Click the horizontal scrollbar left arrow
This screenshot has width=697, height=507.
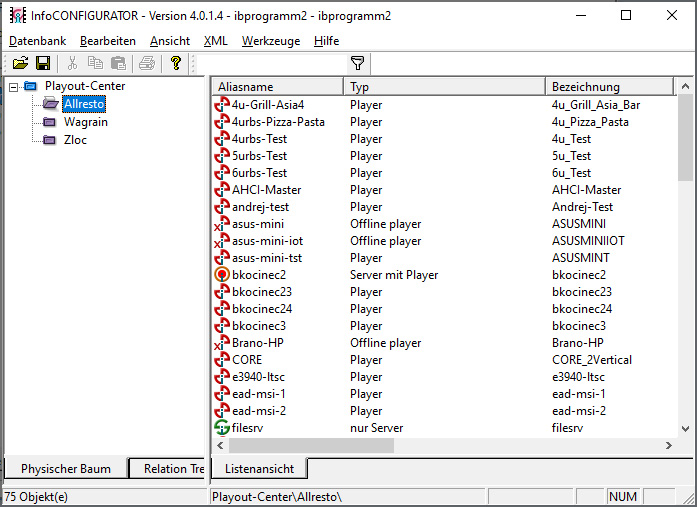(x=220, y=445)
